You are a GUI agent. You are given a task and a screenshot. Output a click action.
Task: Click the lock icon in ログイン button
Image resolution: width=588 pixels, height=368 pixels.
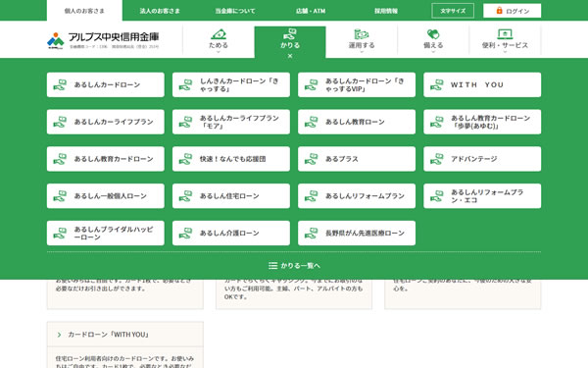(x=499, y=11)
